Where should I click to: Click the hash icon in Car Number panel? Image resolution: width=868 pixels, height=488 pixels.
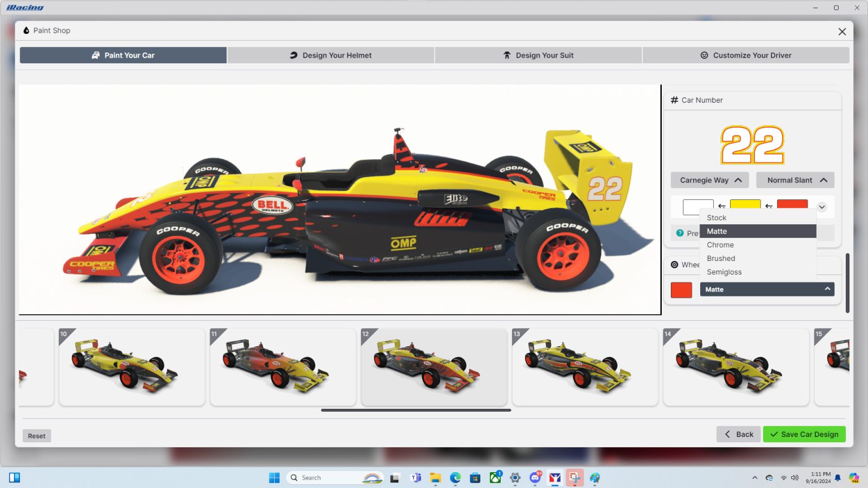click(x=674, y=100)
